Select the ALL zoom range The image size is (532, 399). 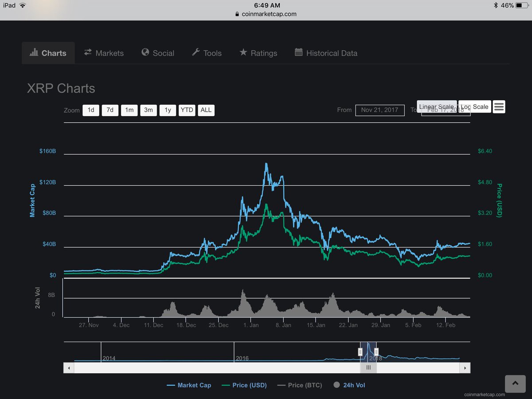coord(206,110)
